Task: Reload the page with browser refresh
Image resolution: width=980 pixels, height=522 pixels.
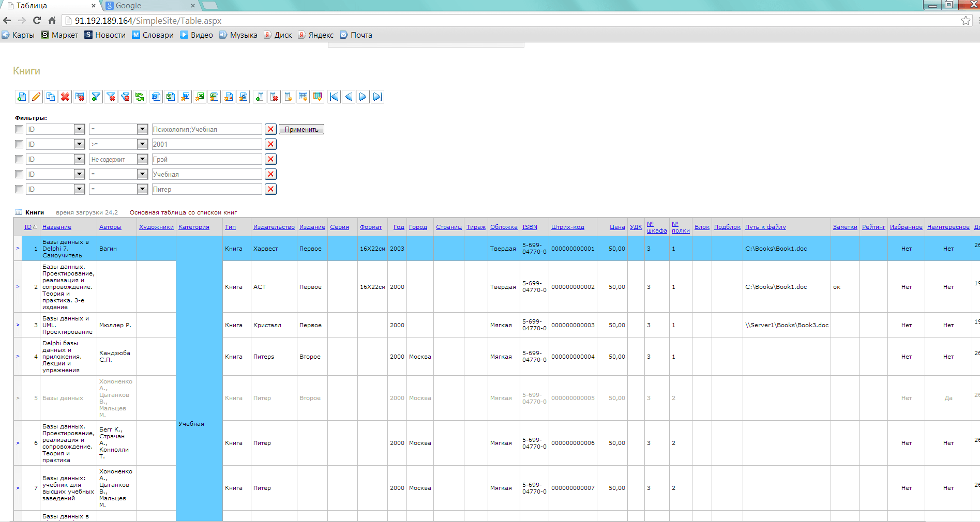Action: (x=37, y=21)
